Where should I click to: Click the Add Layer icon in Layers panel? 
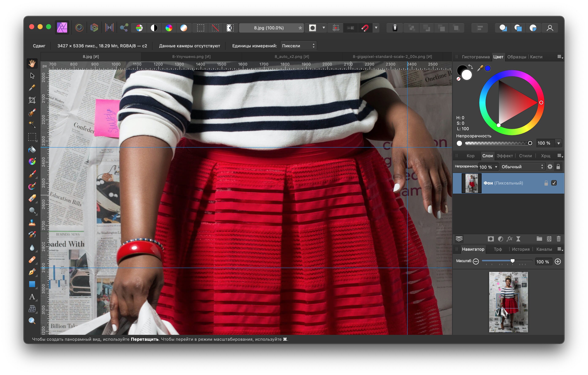coord(549,239)
